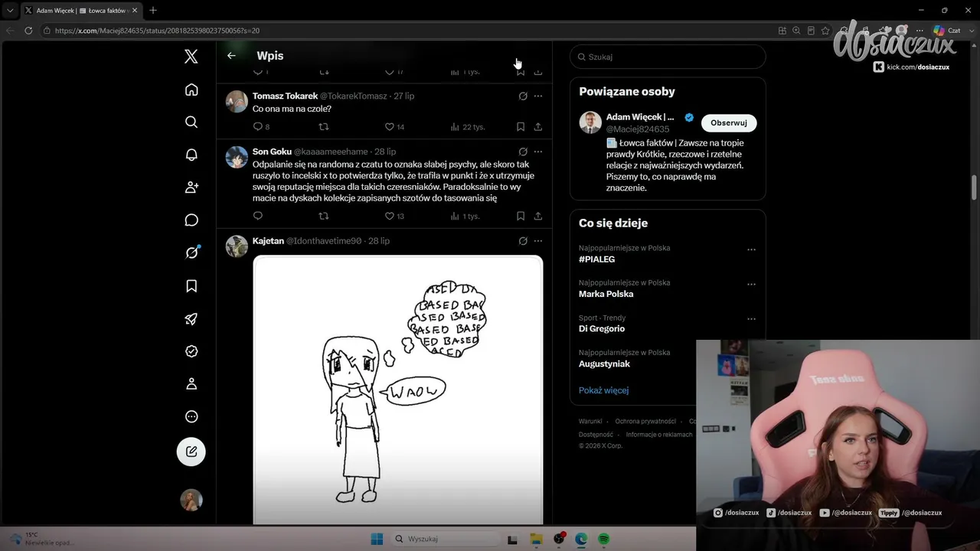Go back from the Wpis page

[231, 56]
